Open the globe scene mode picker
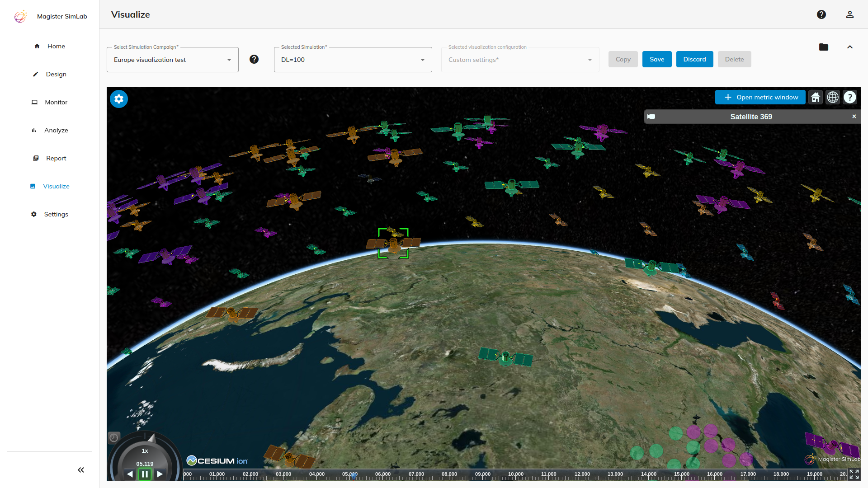Image resolution: width=868 pixels, height=488 pixels. (833, 97)
